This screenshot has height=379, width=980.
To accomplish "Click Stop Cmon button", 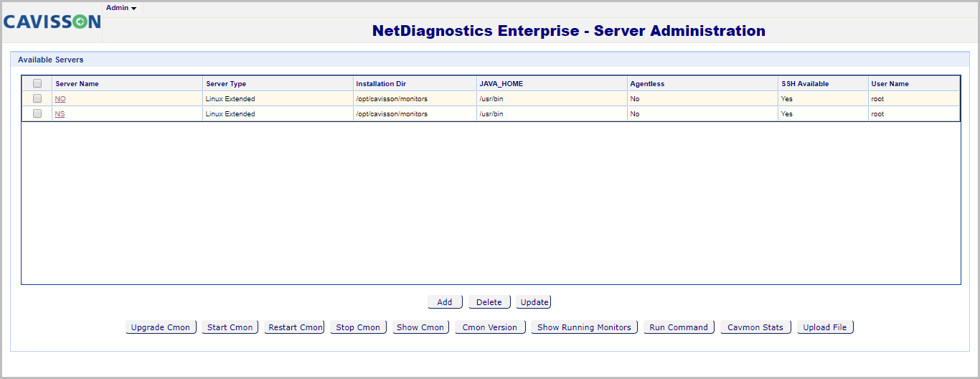I will click(x=358, y=327).
